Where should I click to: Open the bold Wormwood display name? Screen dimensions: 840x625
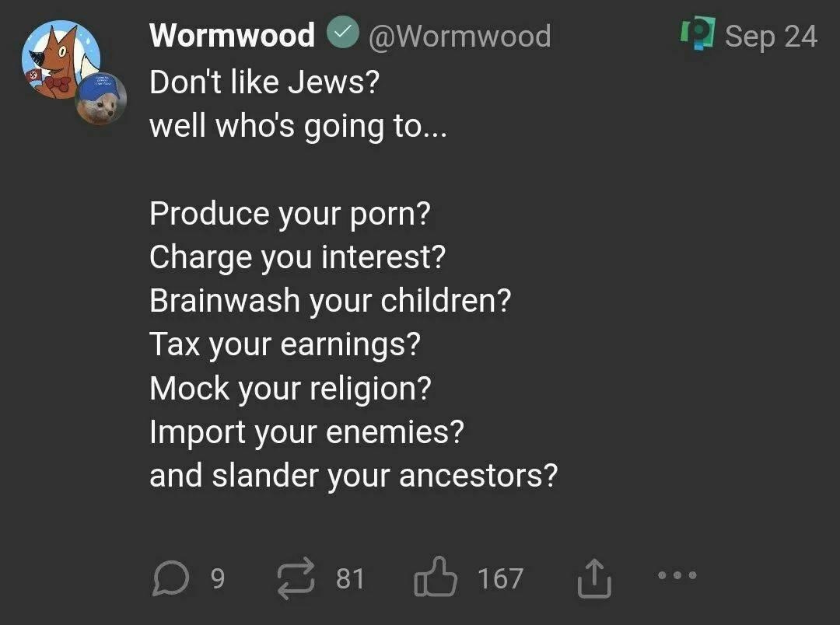click(232, 35)
